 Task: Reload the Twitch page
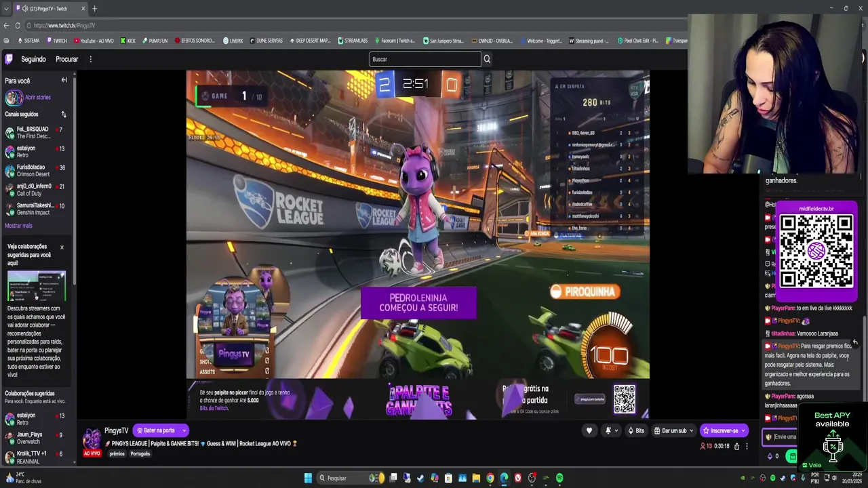pyautogui.click(x=17, y=25)
